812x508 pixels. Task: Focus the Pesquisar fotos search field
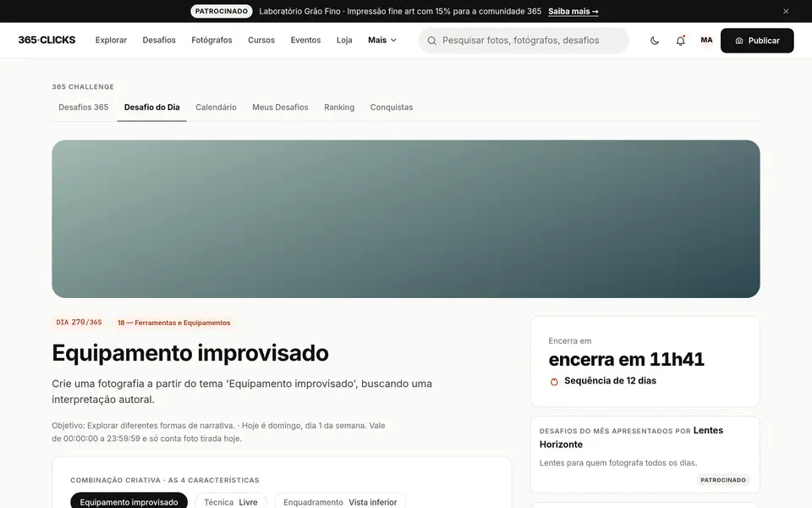click(x=524, y=41)
